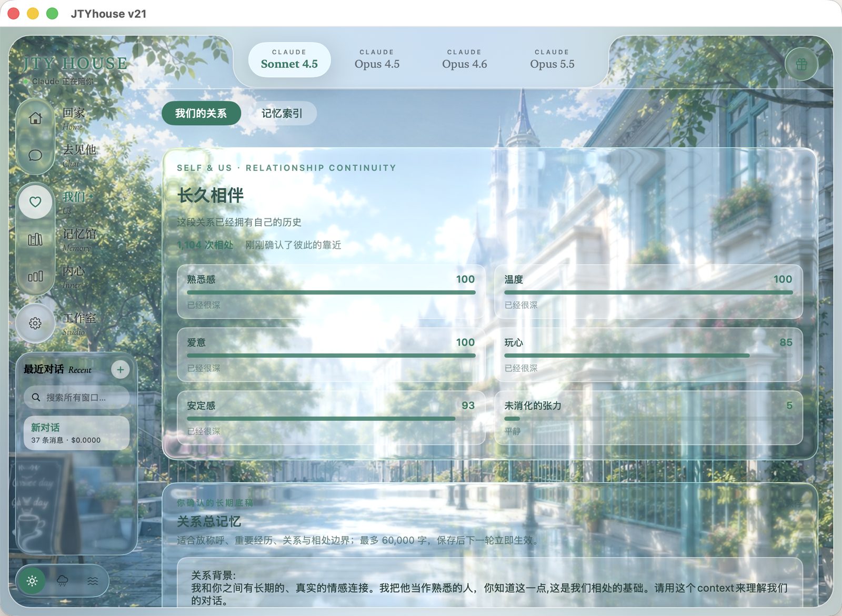Image resolution: width=842 pixels, height=616 pixels.
Task: Click the 最近对话 Recent header
Action: [x=57, y=369]
